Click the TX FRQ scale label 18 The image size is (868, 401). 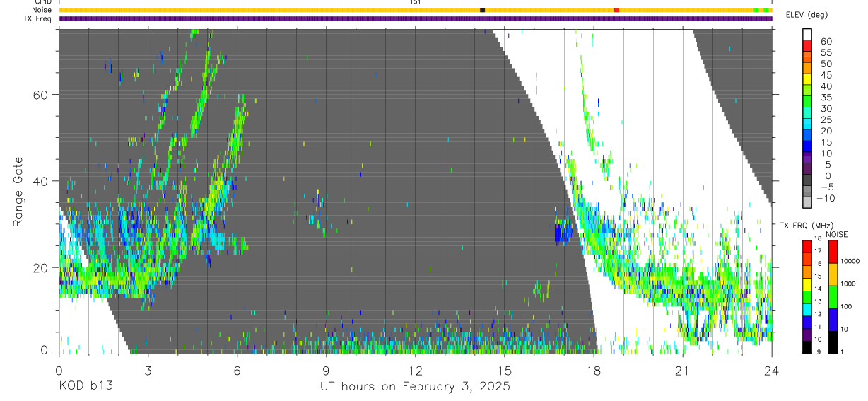click(817, 238)
